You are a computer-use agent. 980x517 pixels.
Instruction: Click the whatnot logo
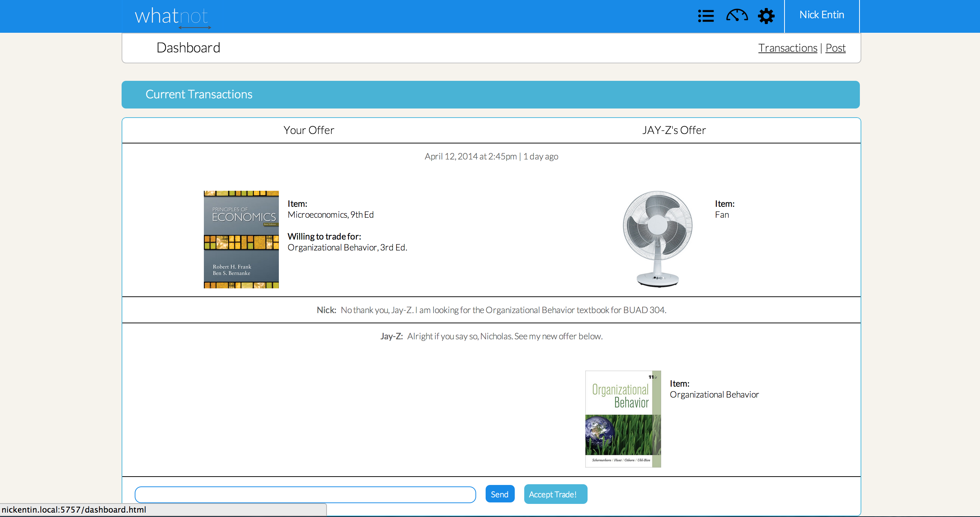click(172, 17)
